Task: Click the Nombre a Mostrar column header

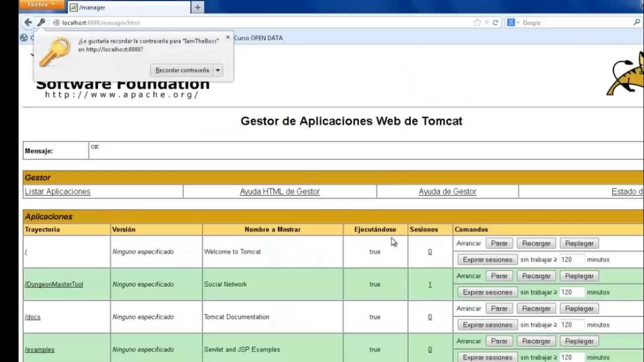Action: pyautogui.click(x=272, y=229)
